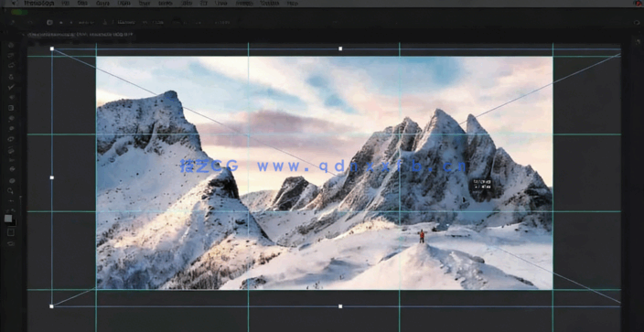This screenshot has height=332, width=644.
Task: Open the Layer menu
Action: tap(123, 3)
